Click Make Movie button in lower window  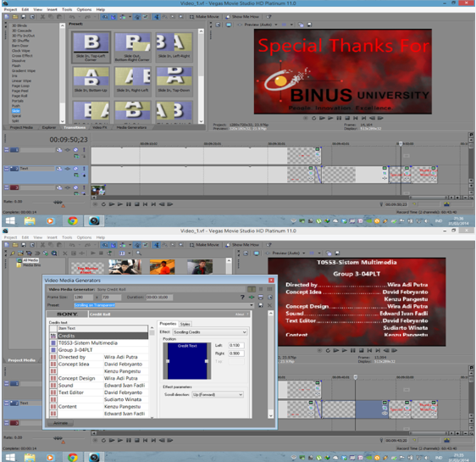tap(204, 245)
